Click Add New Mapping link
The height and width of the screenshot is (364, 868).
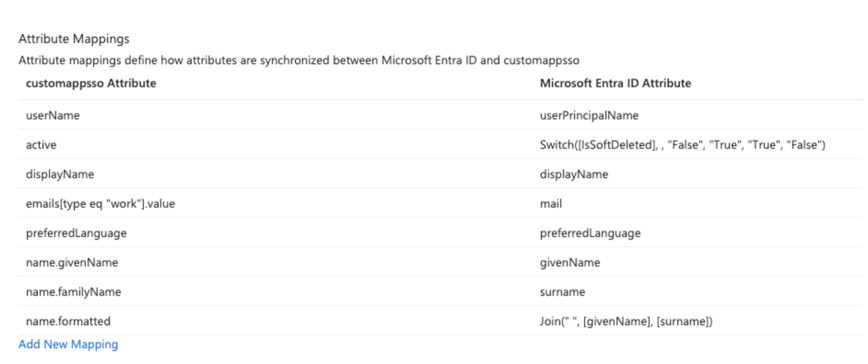(68, 344)
